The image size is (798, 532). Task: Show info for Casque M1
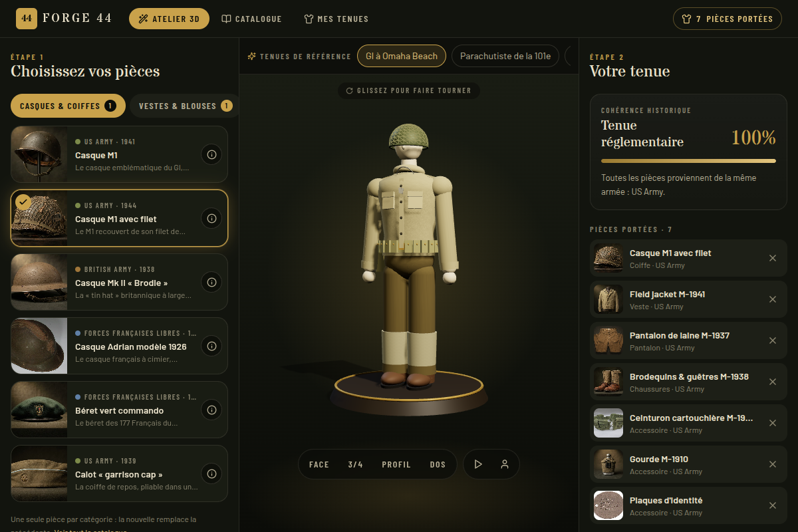tap(211, 154)
